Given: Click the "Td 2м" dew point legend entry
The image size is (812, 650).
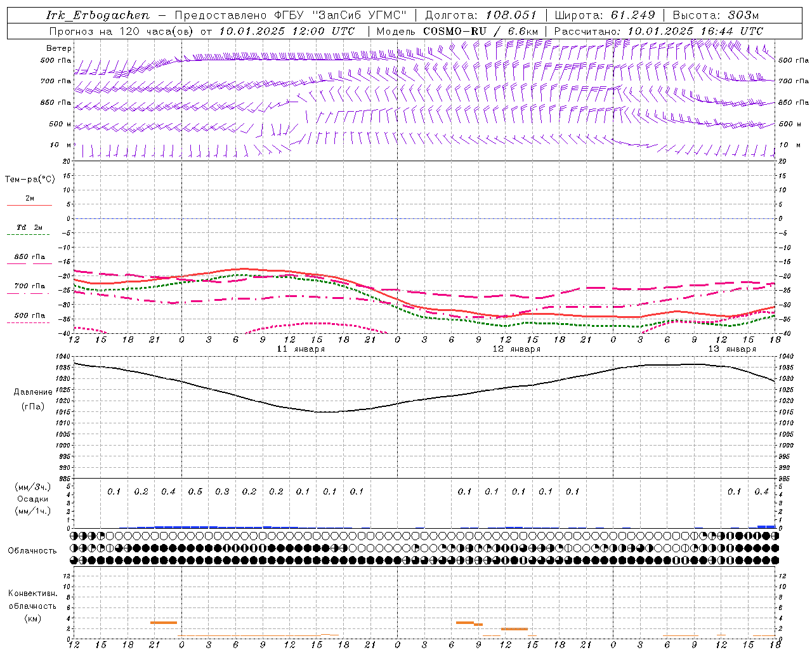Looking at the screenshot, I should coord(29,227).
